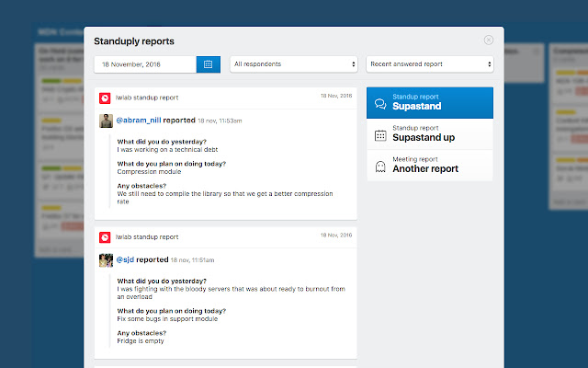Click the red logo on second iwiab report

105,237
